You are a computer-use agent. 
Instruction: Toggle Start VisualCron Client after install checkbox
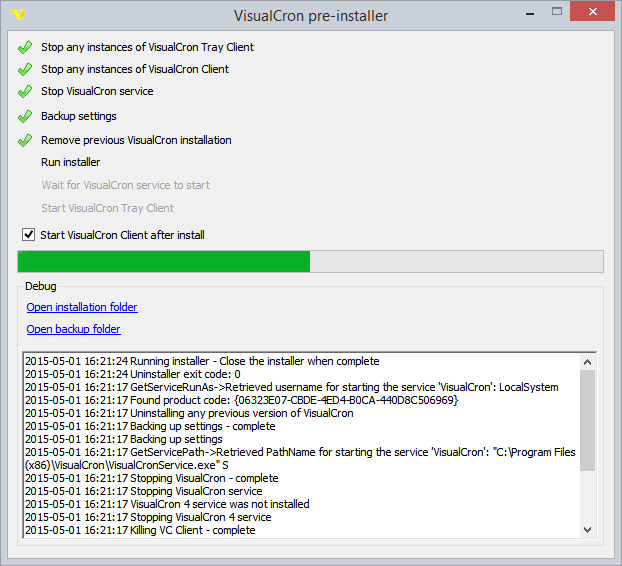pyautogui.click(x=28, y=235)
